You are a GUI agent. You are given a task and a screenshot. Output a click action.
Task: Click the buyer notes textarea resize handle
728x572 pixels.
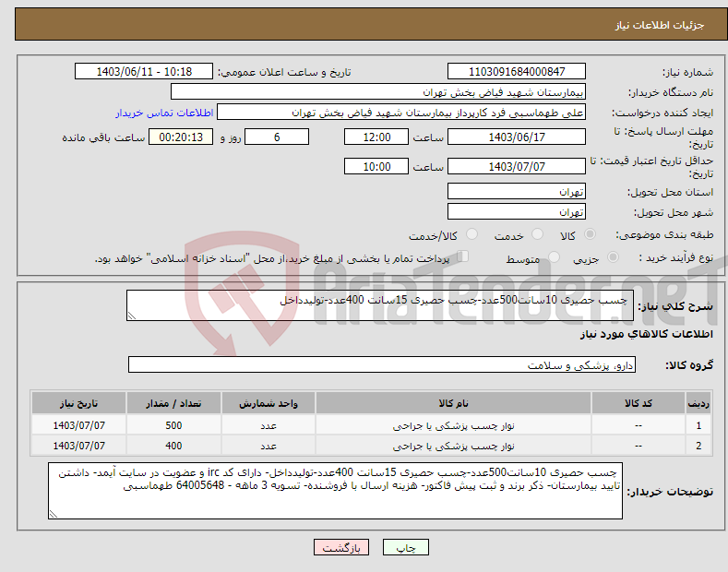[x=54, y=514]
